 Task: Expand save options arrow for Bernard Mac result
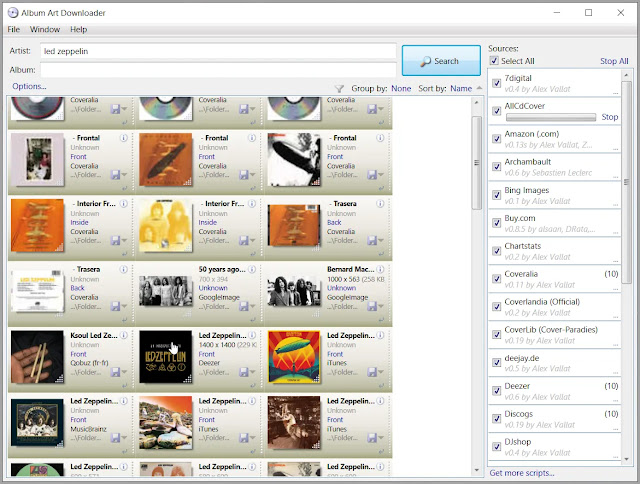pyautogui.click(x=381, y=306)
